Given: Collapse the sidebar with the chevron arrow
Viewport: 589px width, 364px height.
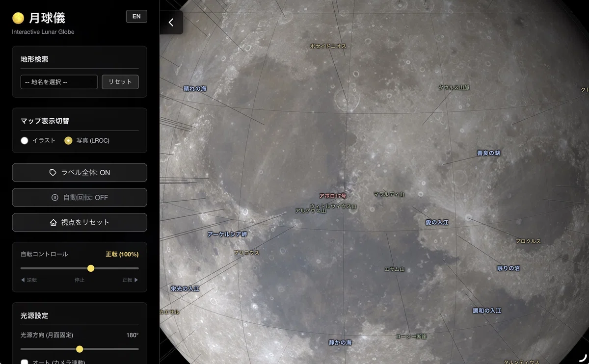Looking at the screenshot, I should [x=171, y=23].
